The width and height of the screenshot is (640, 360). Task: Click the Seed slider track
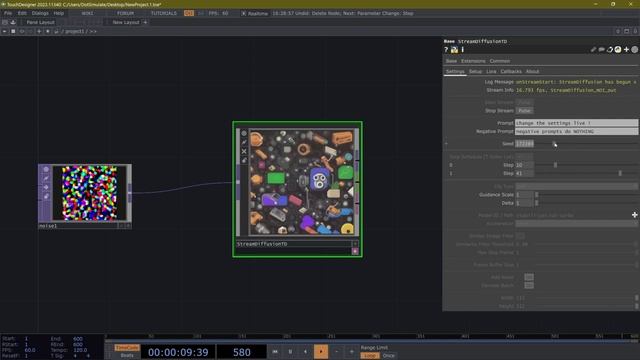[x=586, y=144]
